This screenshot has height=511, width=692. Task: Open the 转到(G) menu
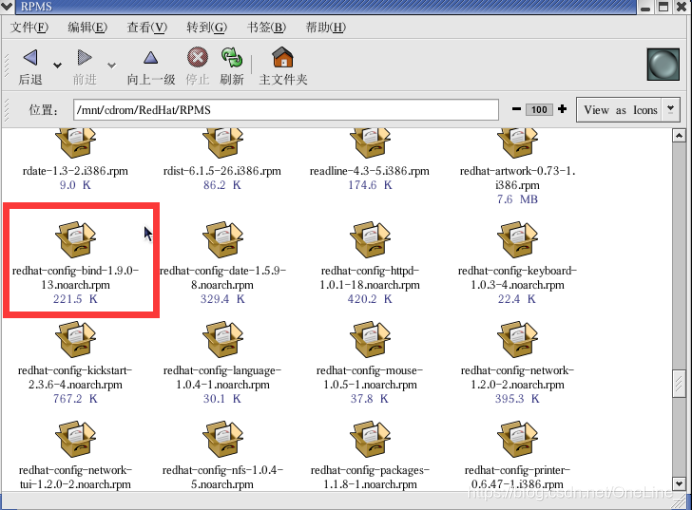coord(207,27)
